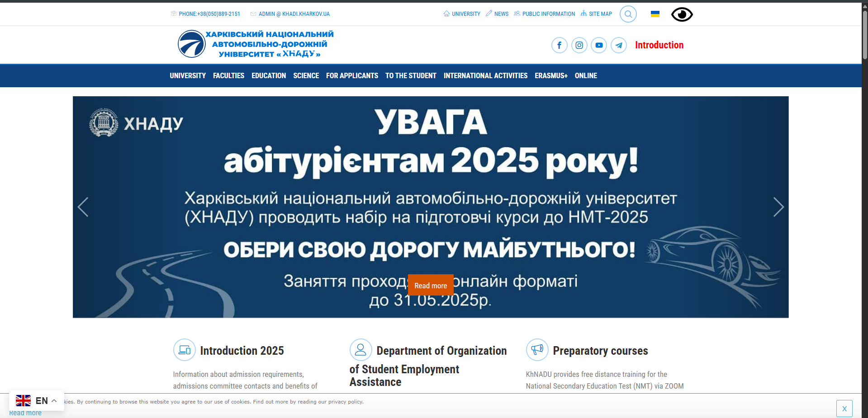Click the red Introduction link
Image resolution: width=868 pixels, height=418 pixels.
click(x=659, y=45)
